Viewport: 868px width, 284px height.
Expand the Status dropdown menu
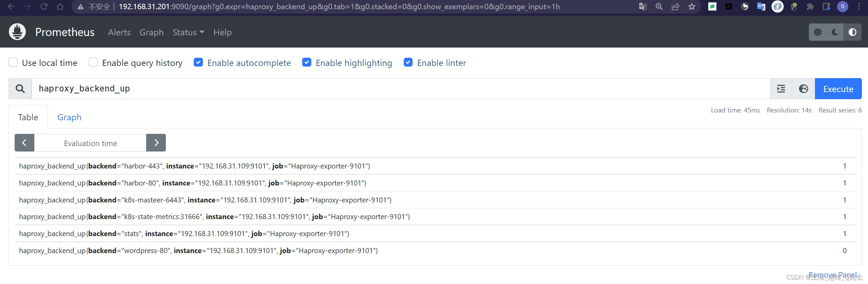tap(188, 32)
